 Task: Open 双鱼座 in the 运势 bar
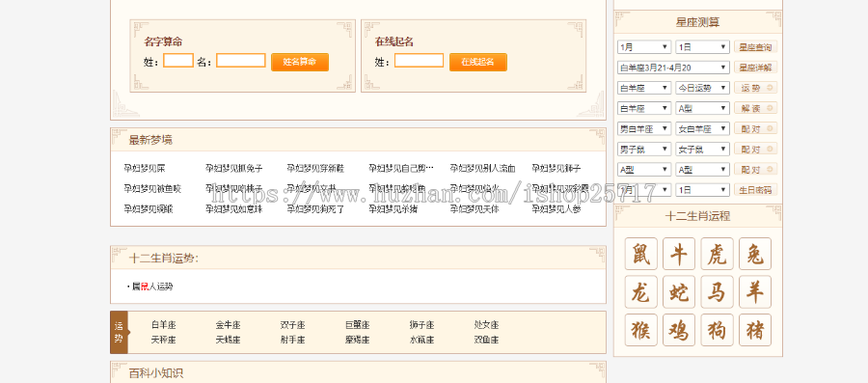[x=487, y=341]
